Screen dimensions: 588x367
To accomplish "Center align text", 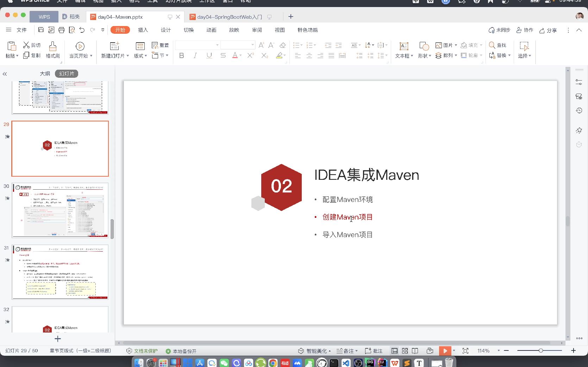I will pyautogui.click(x=309, y=56).
